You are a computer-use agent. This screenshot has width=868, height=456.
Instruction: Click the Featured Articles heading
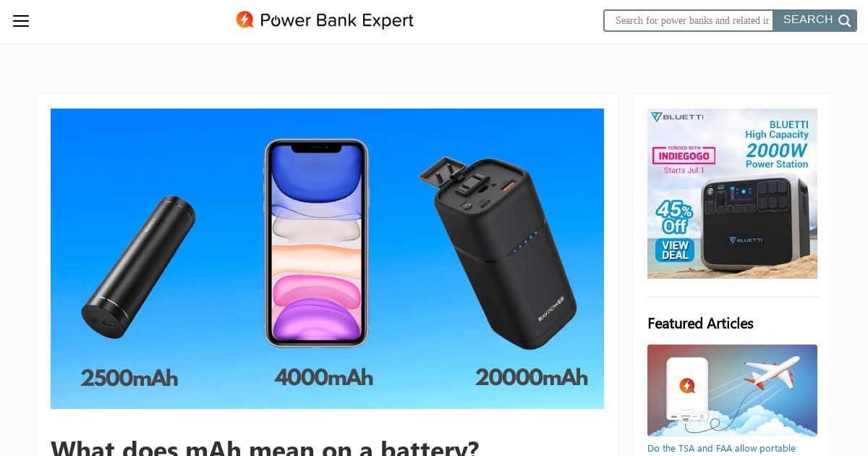click(700, 324)
